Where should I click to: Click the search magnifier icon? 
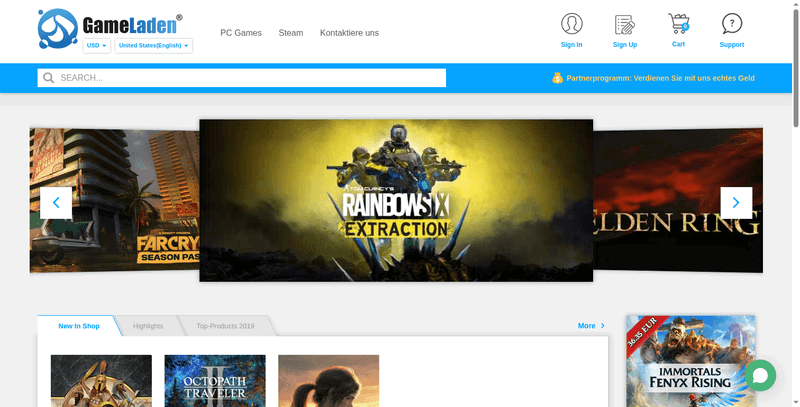click(48, 78)
